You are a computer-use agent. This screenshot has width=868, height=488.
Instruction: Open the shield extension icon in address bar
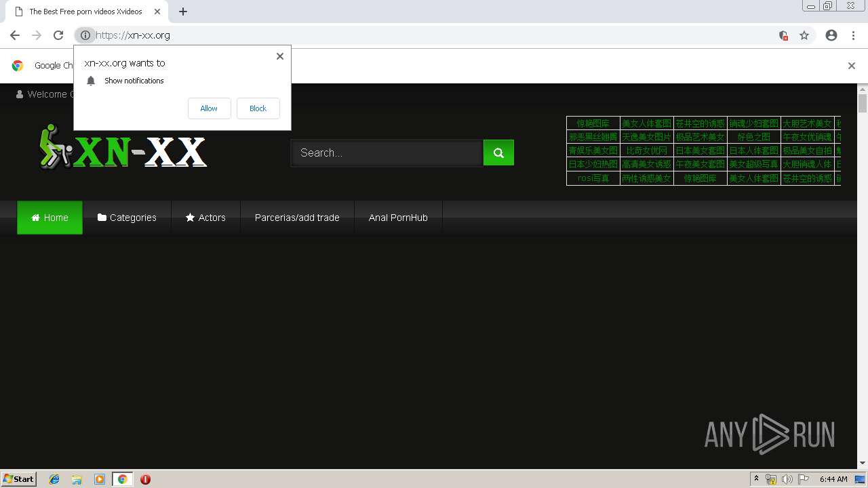coord(783,35)
